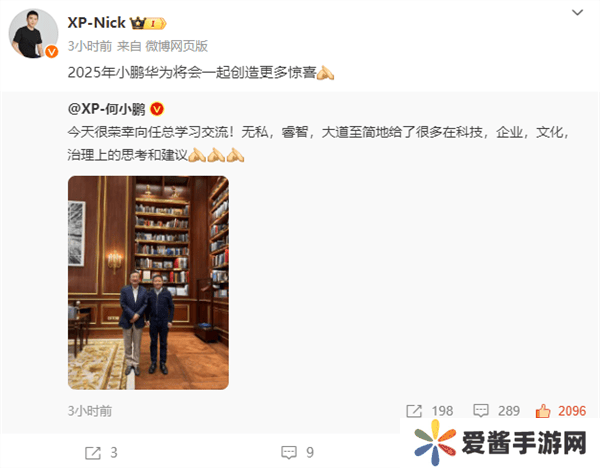The image size is (600, 468).
Task: Open the original post's 289 comments icon
Action: tap(481, 411)
